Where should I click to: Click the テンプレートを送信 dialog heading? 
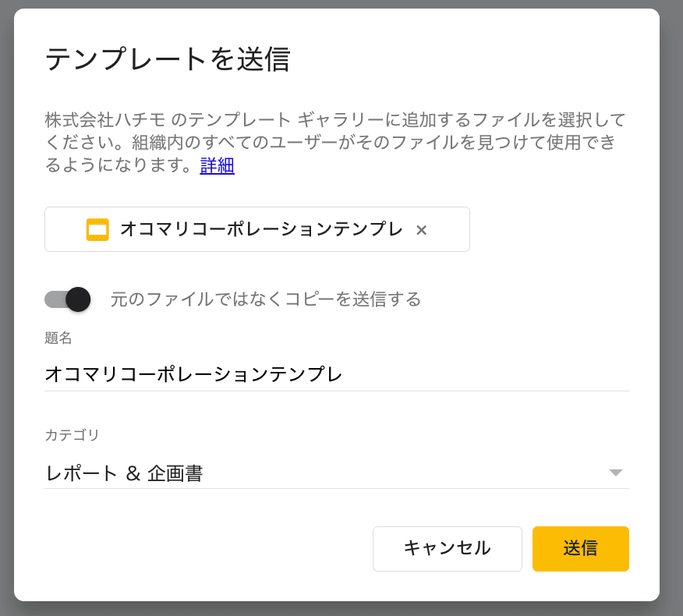[x=168, y=60]
